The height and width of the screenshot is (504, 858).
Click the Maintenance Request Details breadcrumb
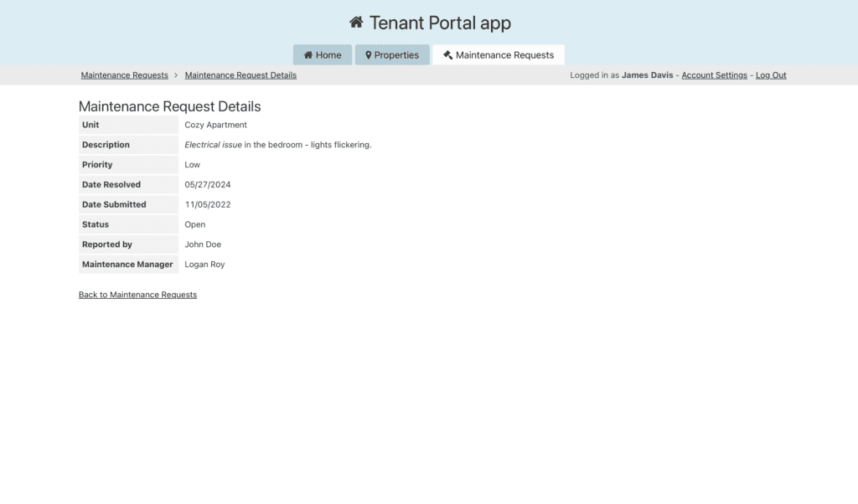(x=240, y=75)
